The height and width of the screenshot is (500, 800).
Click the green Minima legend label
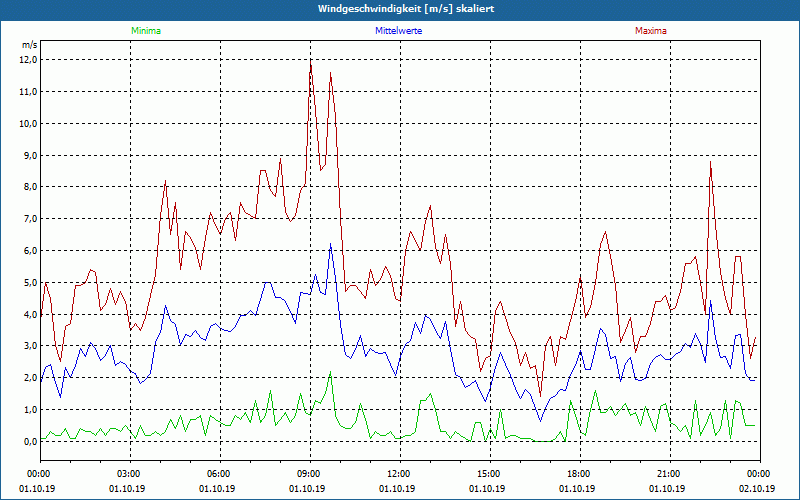coord(146,31)
